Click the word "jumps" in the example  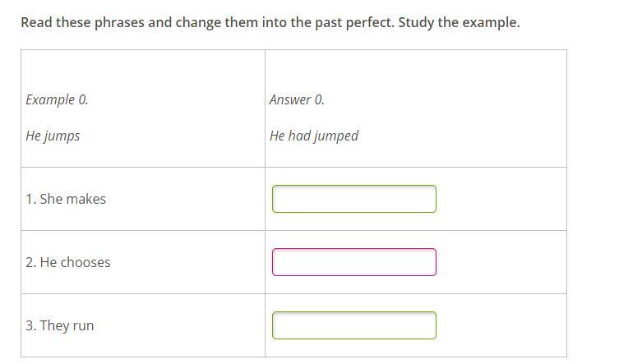pyautogui.click(x=62, y=136)
